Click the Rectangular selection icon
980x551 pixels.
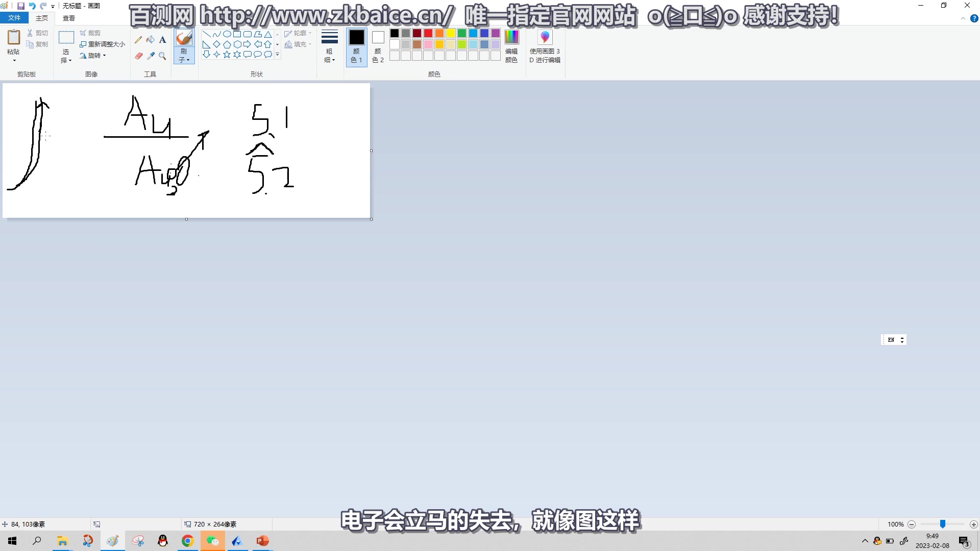66,38
